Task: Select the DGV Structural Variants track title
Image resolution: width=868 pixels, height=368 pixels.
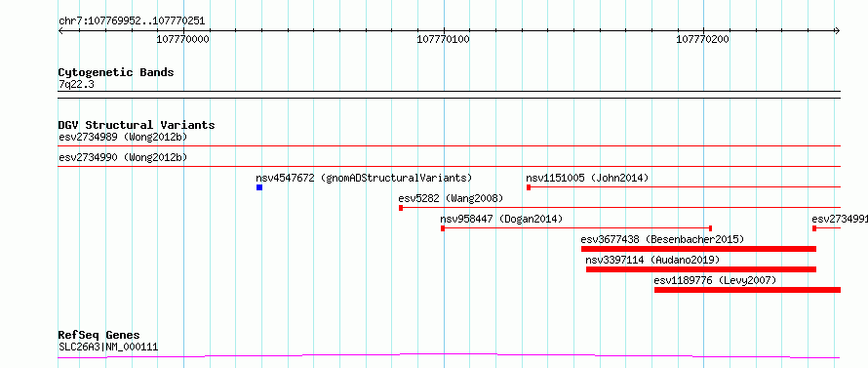Action: [137, 125]
